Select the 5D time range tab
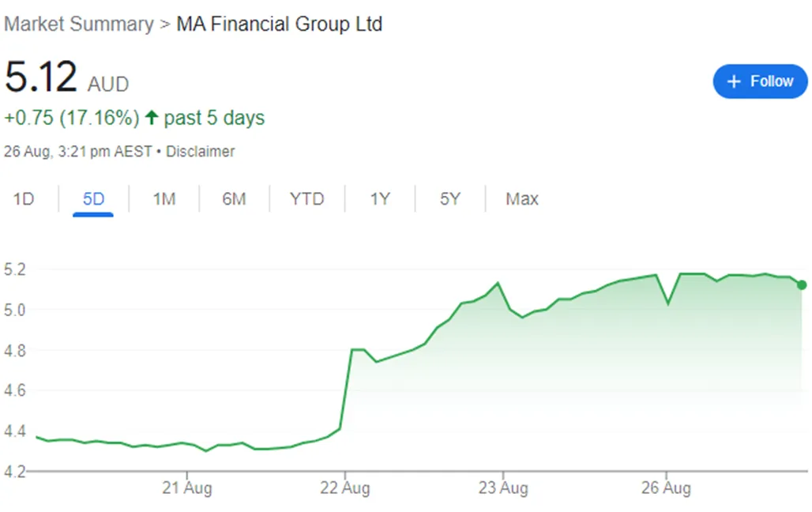812x512 pixels. point(93,199)
